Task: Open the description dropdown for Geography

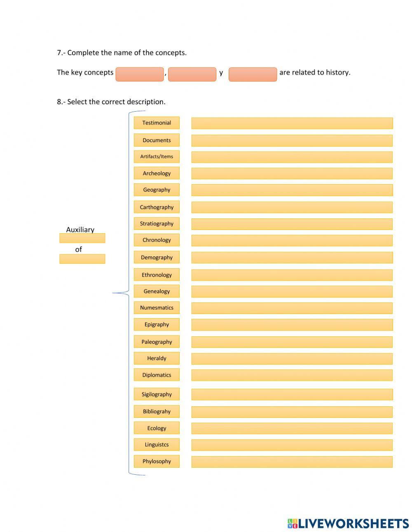Action: coord(292,190)
